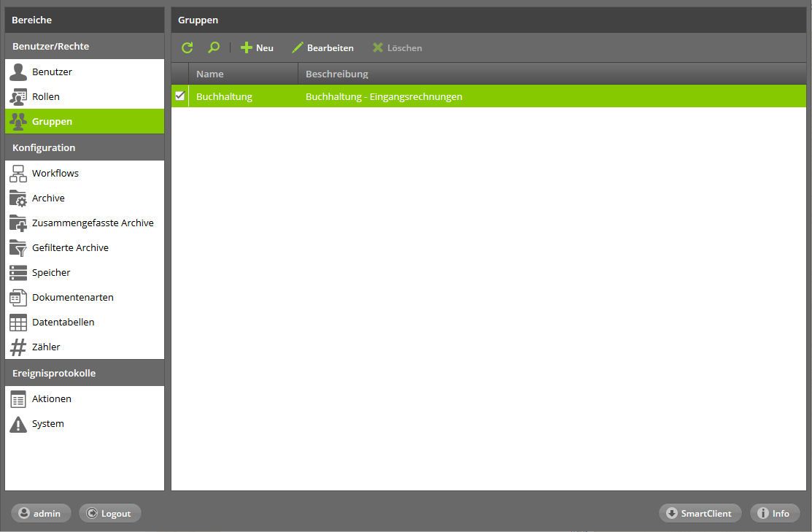Viewport: 812px width, 532px height.
Task: Click the Gefilterte Archive funnel icon
Action: coord(18,248)
